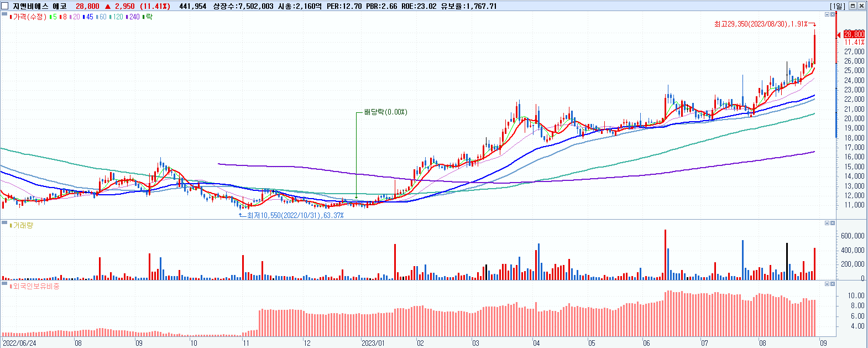Click the 2023/01 marker on time axis
This screenshot has width=868, height=348.
point(373,343)
